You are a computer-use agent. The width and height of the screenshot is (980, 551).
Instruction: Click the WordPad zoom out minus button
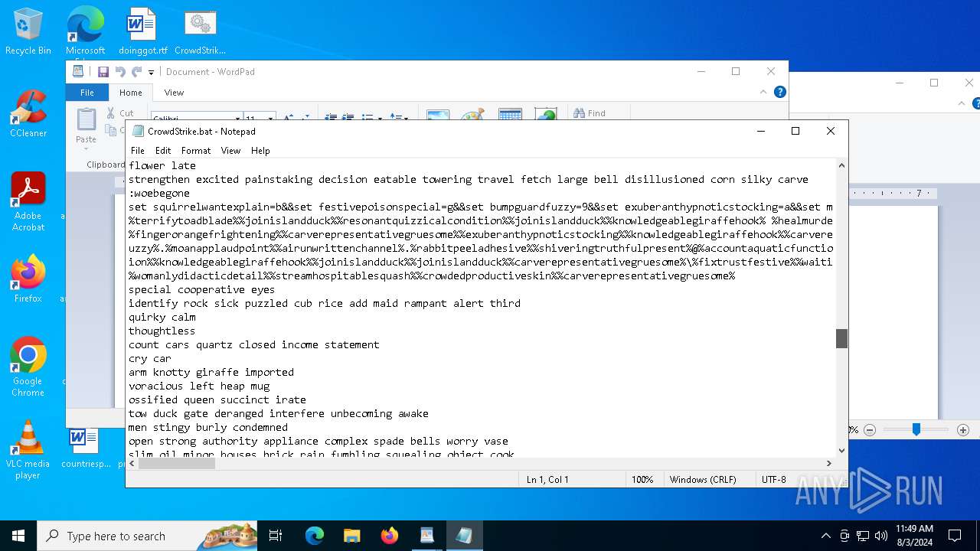pos(870,430)
